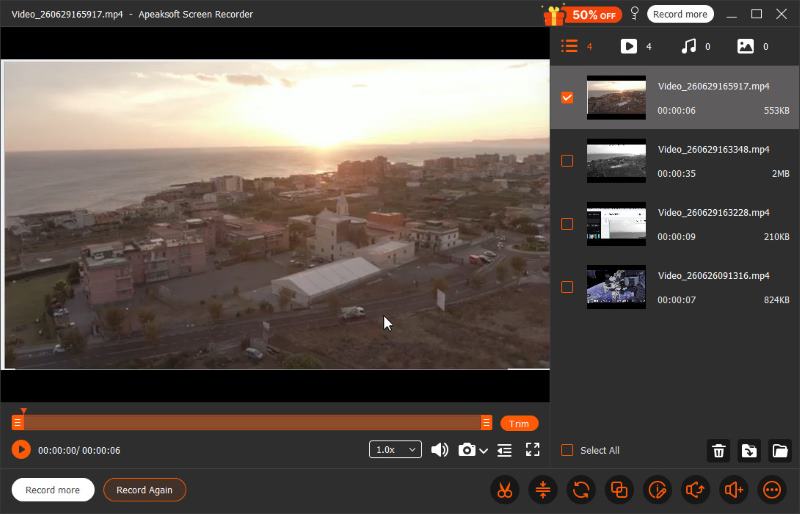800x514 pixels.
Task: Click the volume booster icon with plus sign
Action: pyautogui.click(x=734, y=490)
